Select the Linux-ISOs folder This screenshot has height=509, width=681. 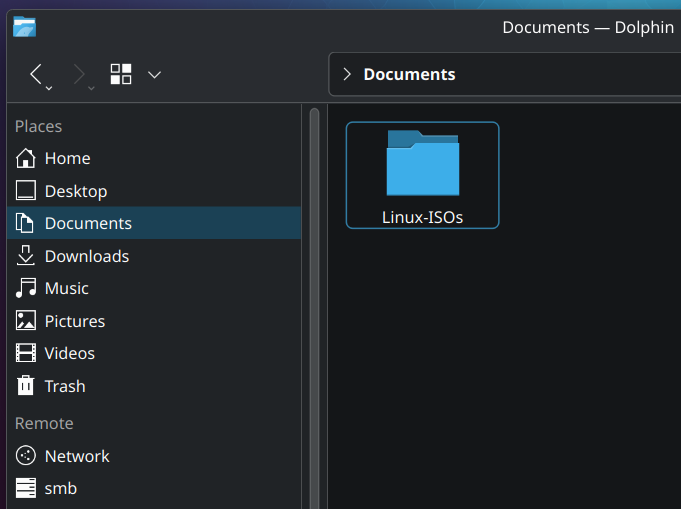(422, 175)
